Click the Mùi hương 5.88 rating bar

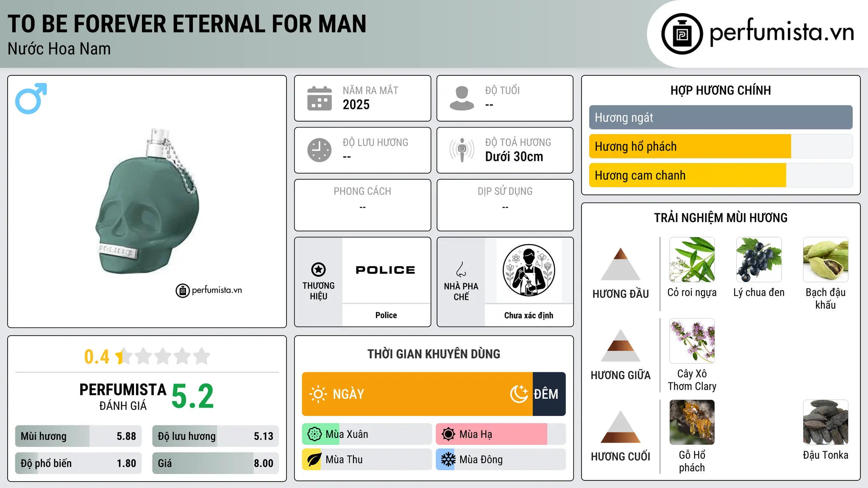(x=78, y=436)
